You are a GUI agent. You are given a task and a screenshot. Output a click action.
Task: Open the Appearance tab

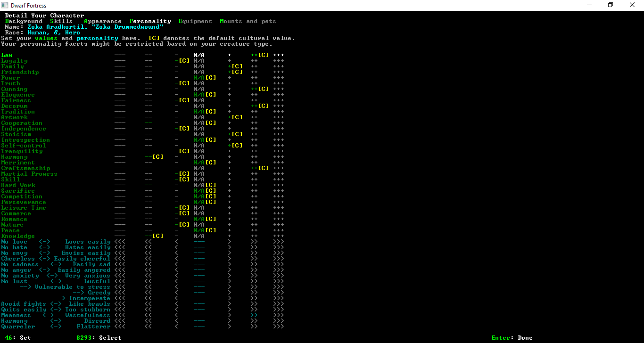pos(103,21)
